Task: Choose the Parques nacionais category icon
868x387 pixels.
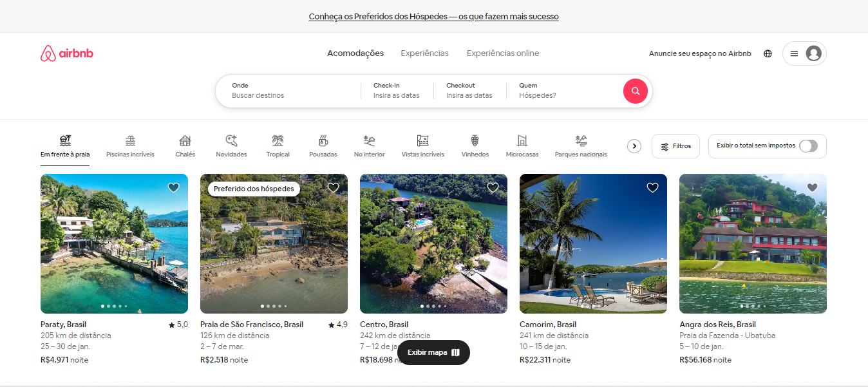Action: point(581,141)
